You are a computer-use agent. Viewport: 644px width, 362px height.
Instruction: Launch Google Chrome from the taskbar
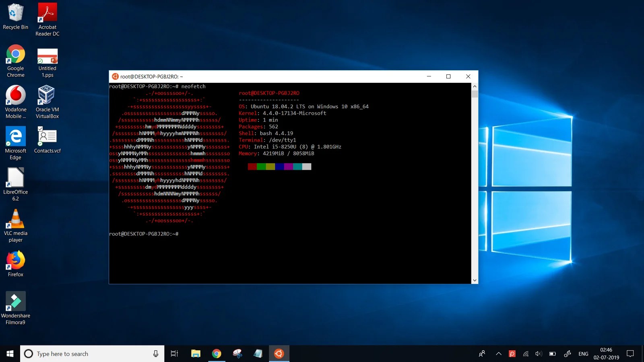[217, 354]
